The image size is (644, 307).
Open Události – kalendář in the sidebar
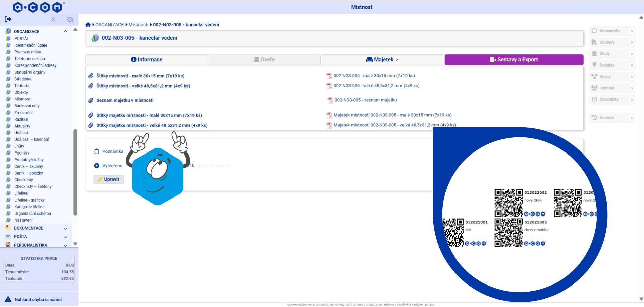tap(32, 139)
